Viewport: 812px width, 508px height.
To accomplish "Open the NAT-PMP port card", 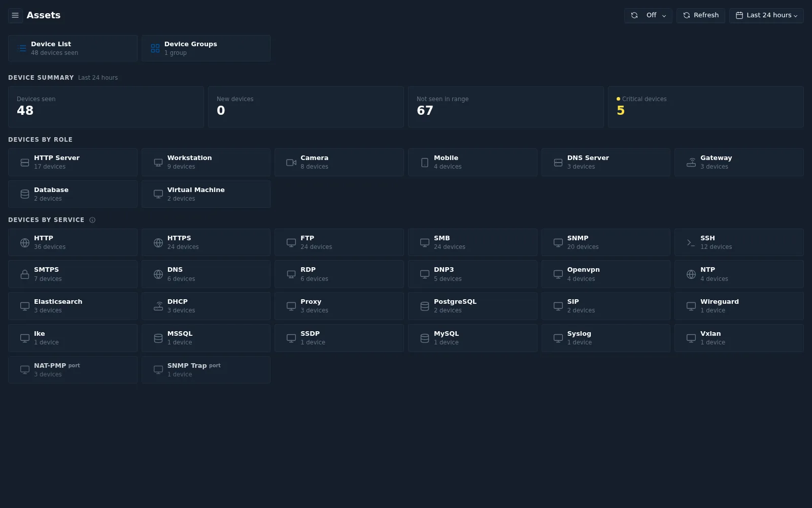I will (73, 370).
